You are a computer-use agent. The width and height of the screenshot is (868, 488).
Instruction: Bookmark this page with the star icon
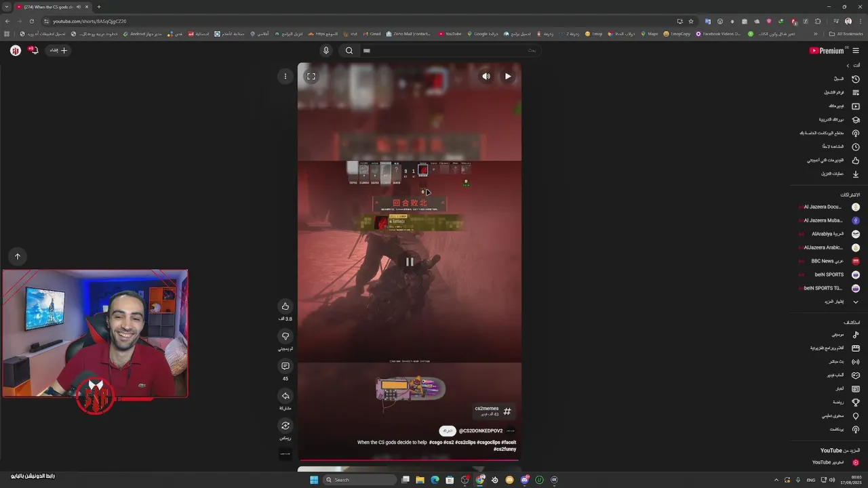click(x=691, y=21)
